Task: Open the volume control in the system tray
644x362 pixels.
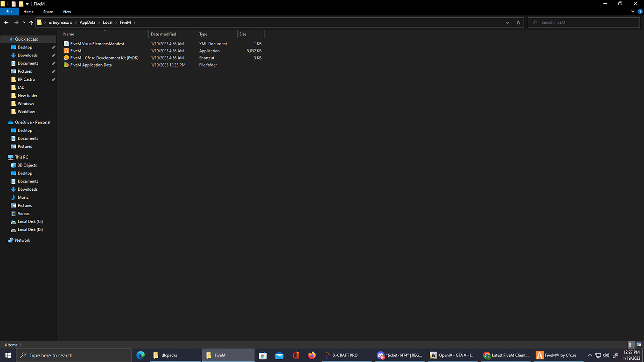Action: click(x=606, y=355)
